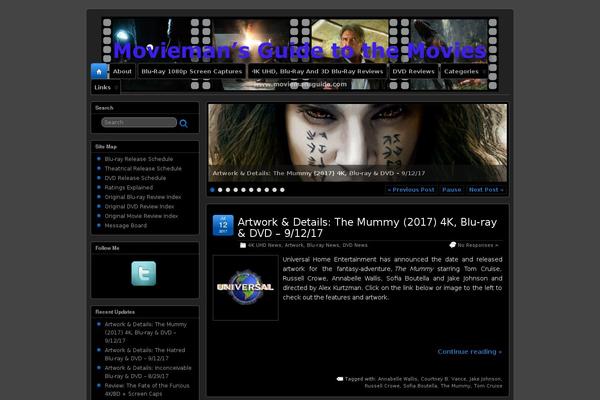Open 4K UHD, Blu-Ray And 3D Reviews menu
Image resolution: width=600 pixels, height=400 pixels.
317,72
